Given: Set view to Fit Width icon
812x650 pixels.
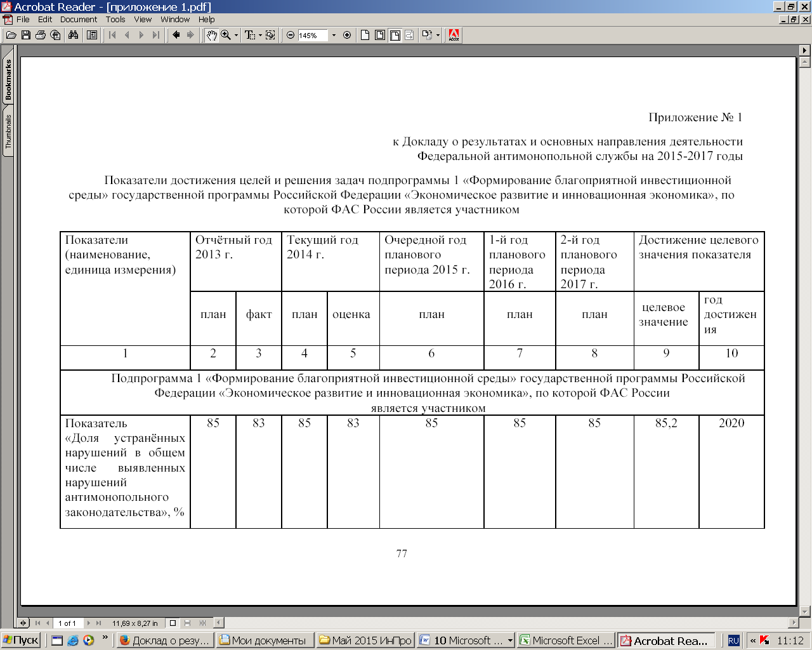Looking at the screenshot, I should point(395,36).
